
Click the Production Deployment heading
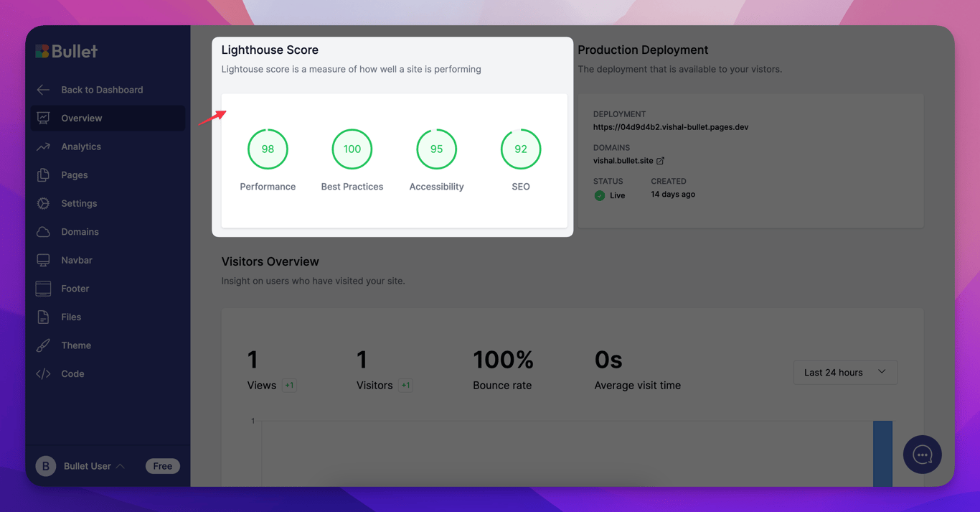pyautogui.click(x=643, y=50)
